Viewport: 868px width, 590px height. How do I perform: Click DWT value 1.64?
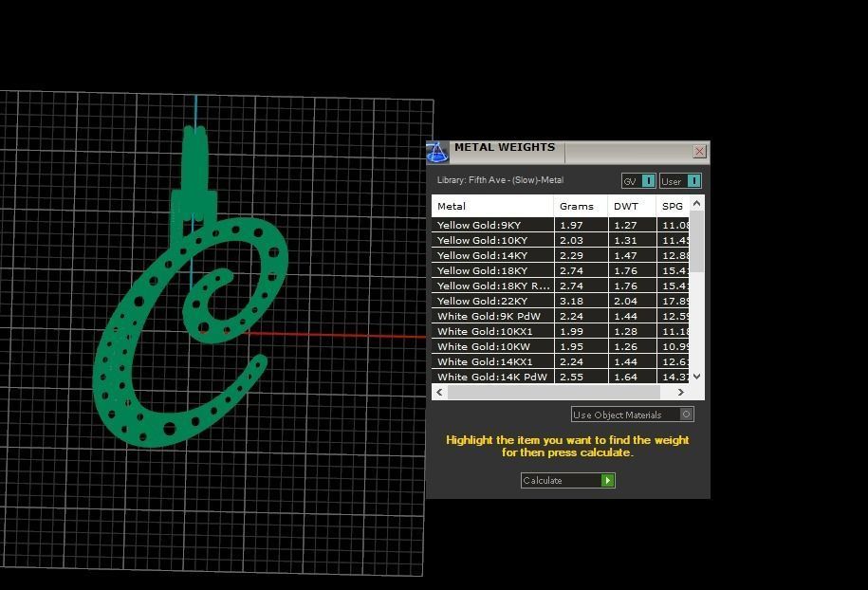625,377
